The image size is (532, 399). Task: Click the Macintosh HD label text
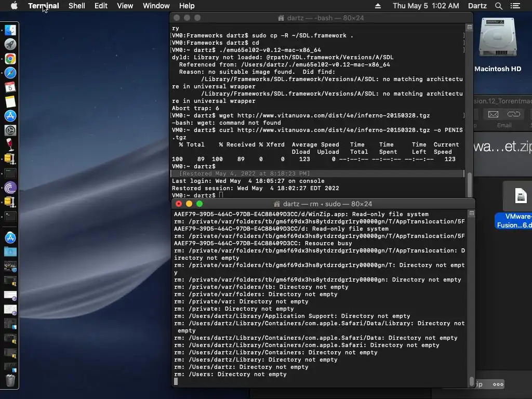tap(498, 69)
